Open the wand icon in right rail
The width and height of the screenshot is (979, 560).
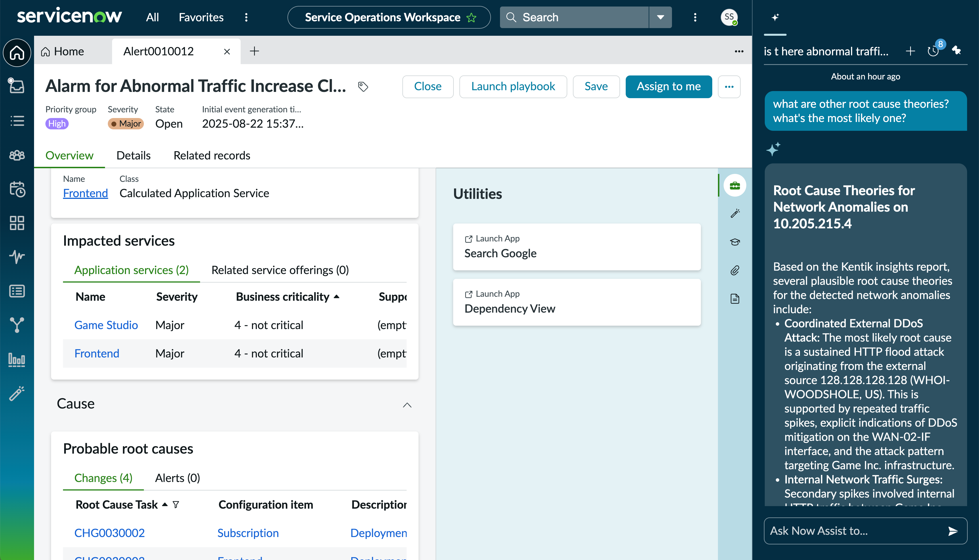[735, 213]
